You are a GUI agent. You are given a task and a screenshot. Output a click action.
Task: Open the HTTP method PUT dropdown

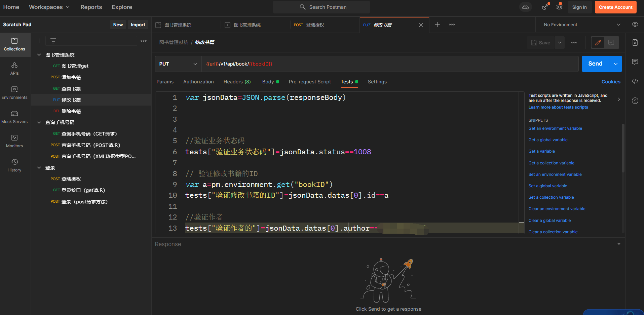pyautogui.click(x=178, y=64)
